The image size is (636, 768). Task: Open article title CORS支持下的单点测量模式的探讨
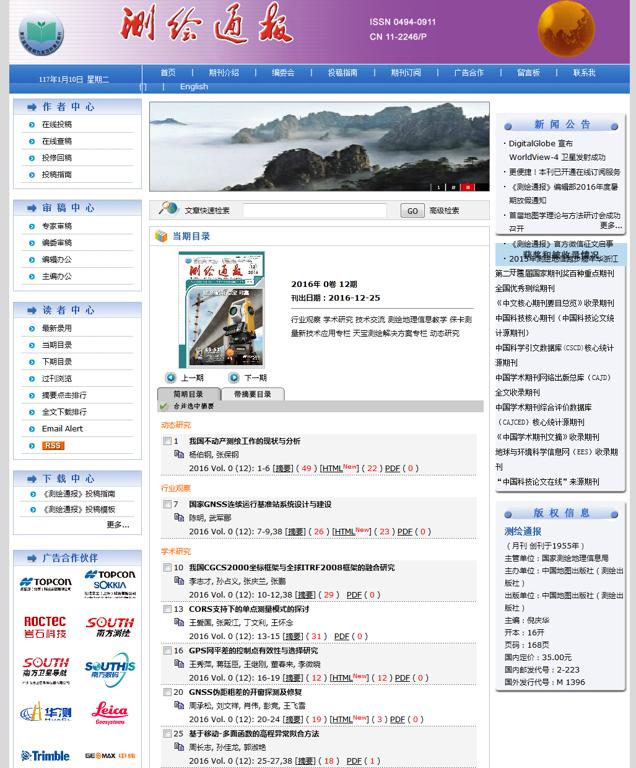point(248,609)
